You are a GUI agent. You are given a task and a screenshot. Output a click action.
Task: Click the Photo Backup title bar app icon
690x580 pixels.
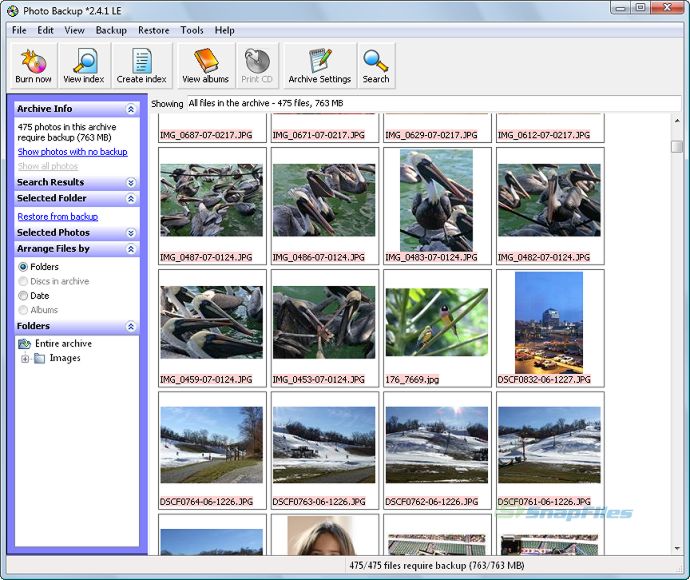pyautogui.click(x=13, y=11)
